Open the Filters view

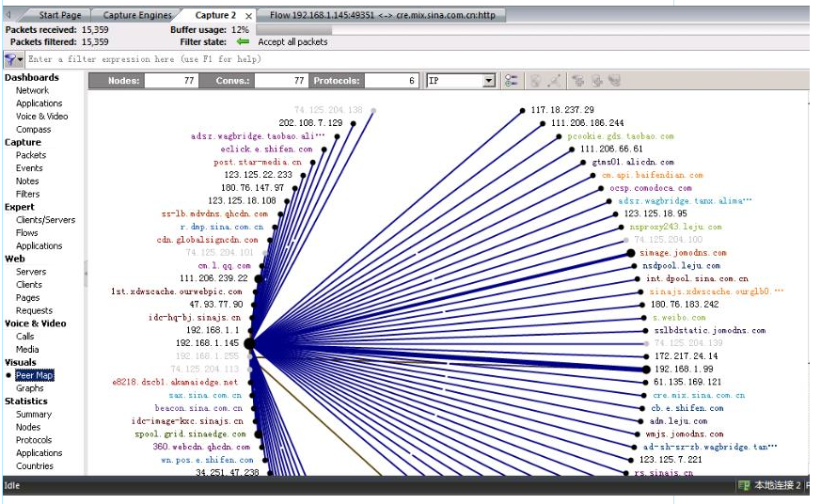click(28, 194)
